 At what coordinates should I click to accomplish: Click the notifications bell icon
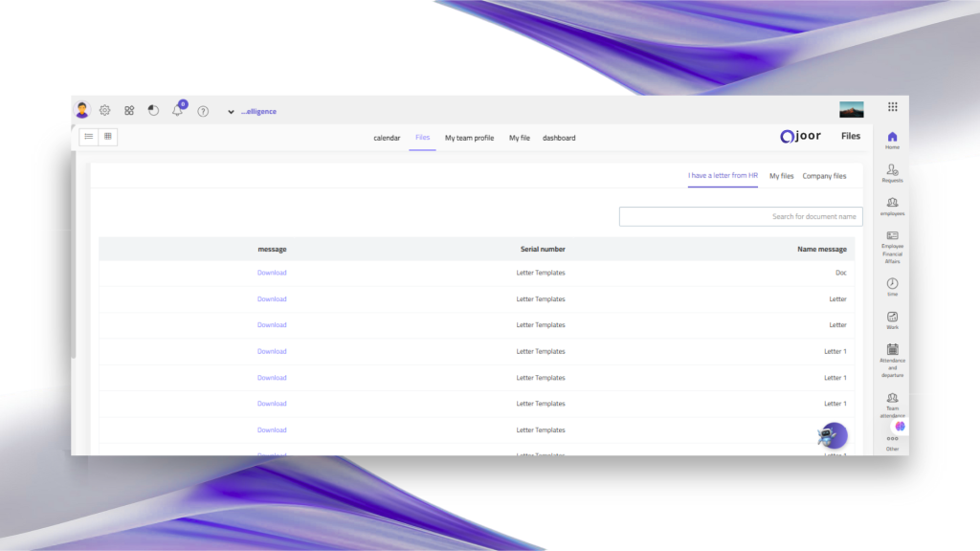tap(177, 111)
